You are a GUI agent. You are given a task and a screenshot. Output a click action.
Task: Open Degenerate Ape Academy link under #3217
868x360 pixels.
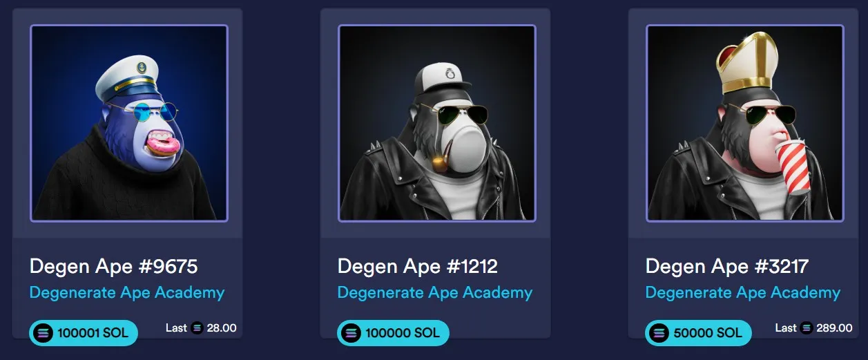[x=743, y=293]
